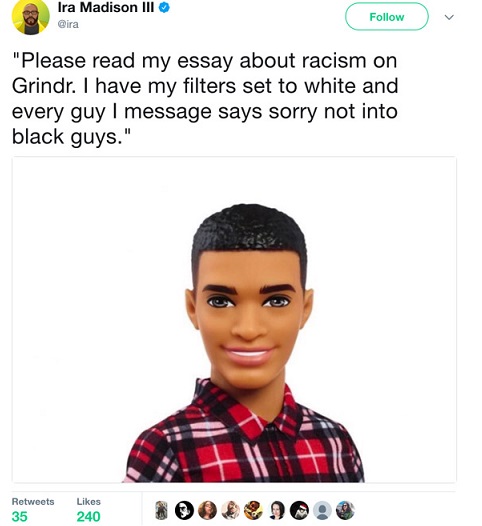Follow the @ira account
482x526 pixels.
click(x=387, y=17)
